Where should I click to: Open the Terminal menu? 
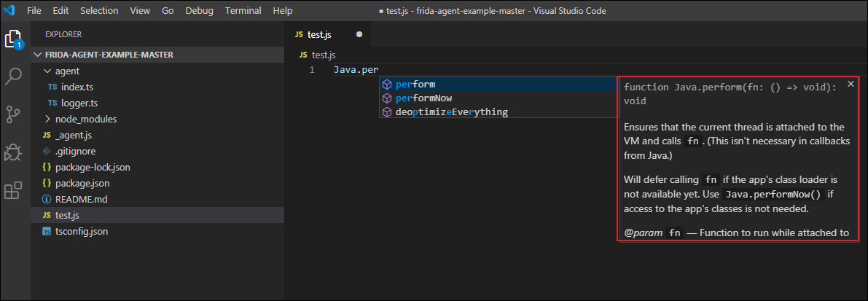point(243,10)
